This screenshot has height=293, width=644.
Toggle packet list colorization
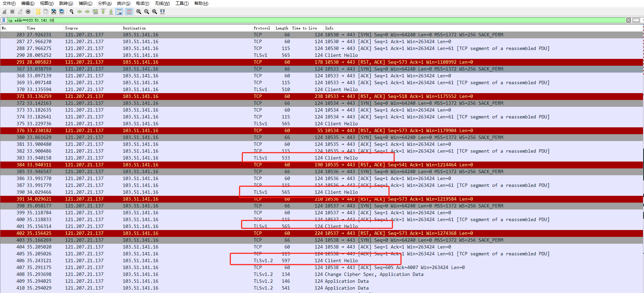click(129, 12)
